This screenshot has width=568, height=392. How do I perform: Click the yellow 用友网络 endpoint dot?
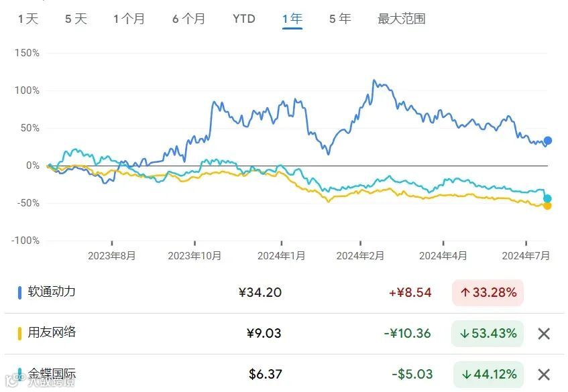(x=547, y=206)
